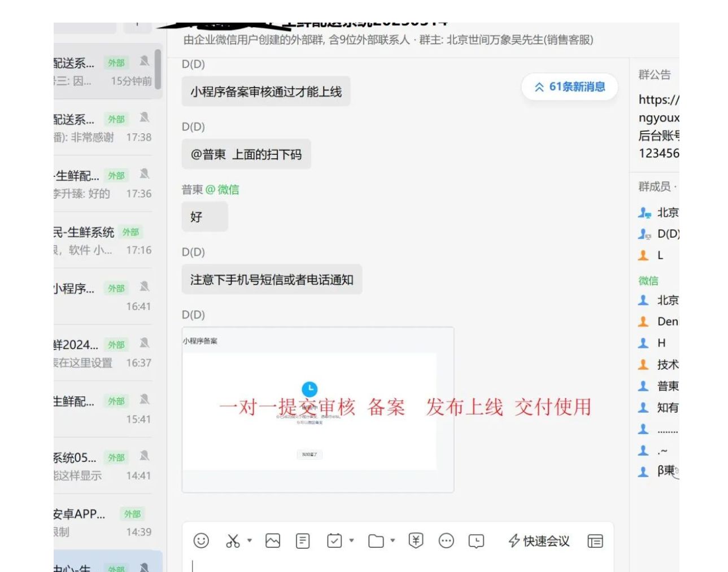728x572 pixels.
Task: Click message @普東 上面的扫下码
Action: pos(246,154)
